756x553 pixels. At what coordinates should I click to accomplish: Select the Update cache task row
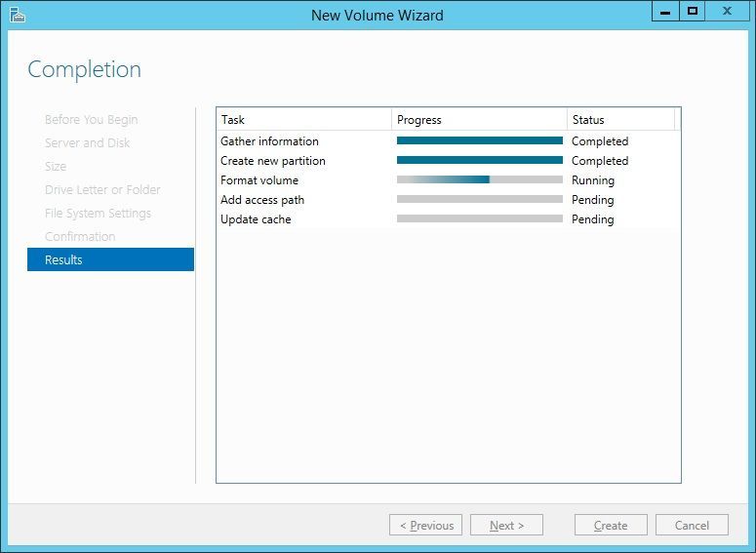tap(449, 218)
